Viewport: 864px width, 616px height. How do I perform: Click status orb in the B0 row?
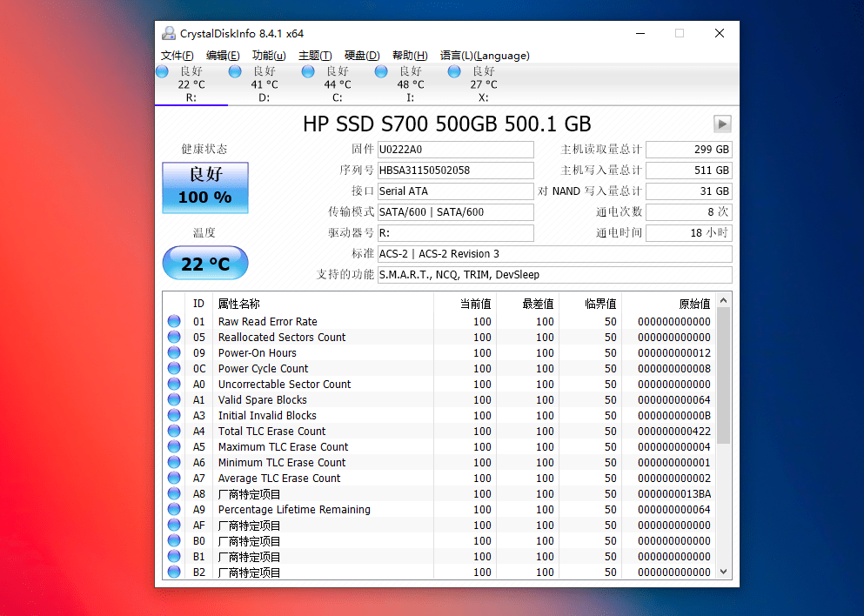tap(174, 540)
